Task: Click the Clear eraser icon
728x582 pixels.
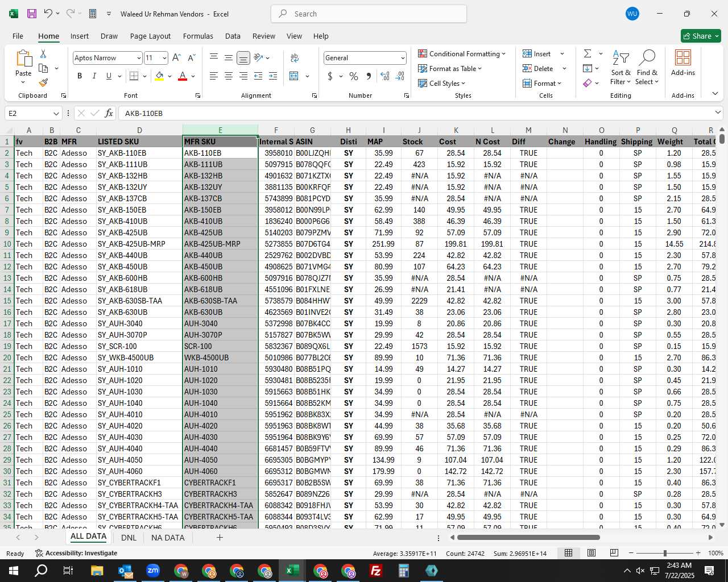Action: [588, 83]
